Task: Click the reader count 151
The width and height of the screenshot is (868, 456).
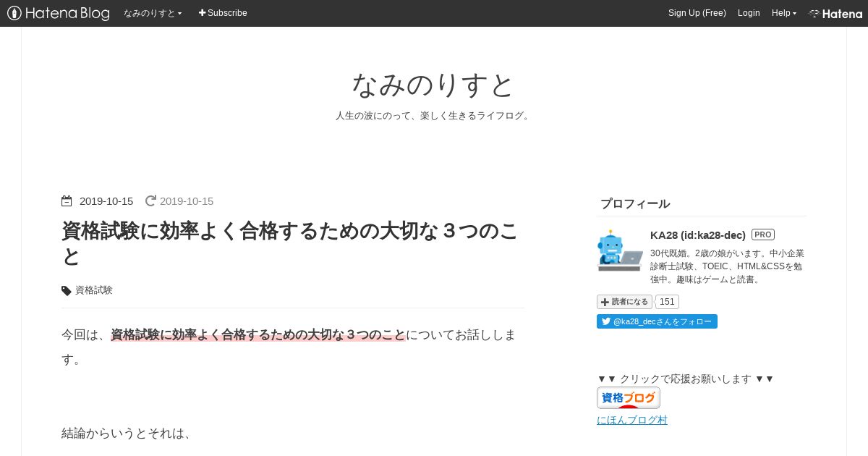Action: click(667, 302)
